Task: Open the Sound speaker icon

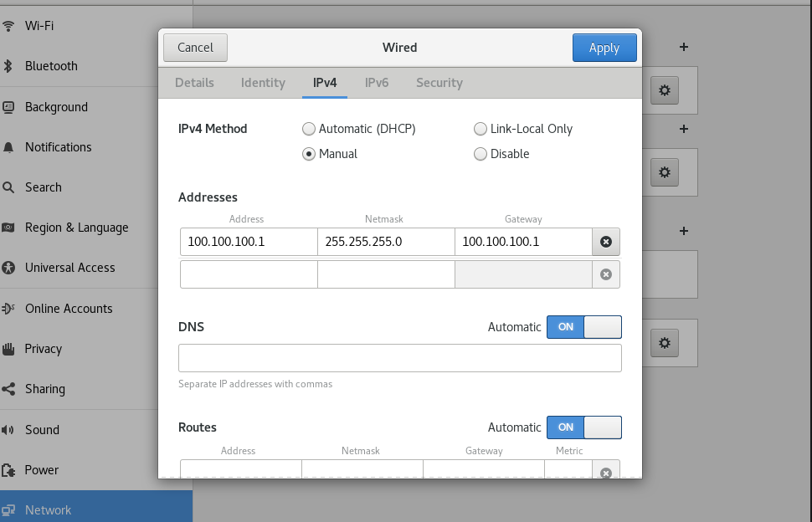Action: click(8, 430)
